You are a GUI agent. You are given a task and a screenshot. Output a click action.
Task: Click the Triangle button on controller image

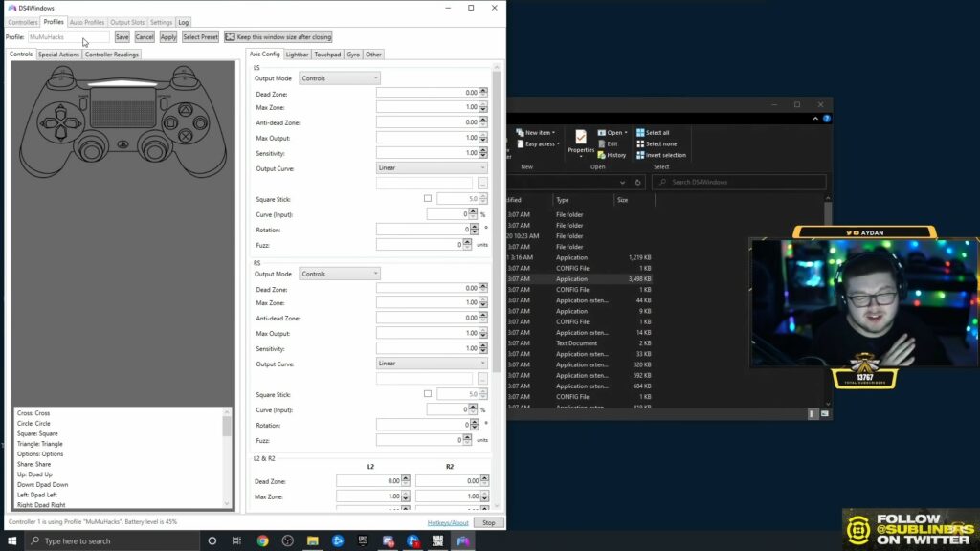(186, 110)
